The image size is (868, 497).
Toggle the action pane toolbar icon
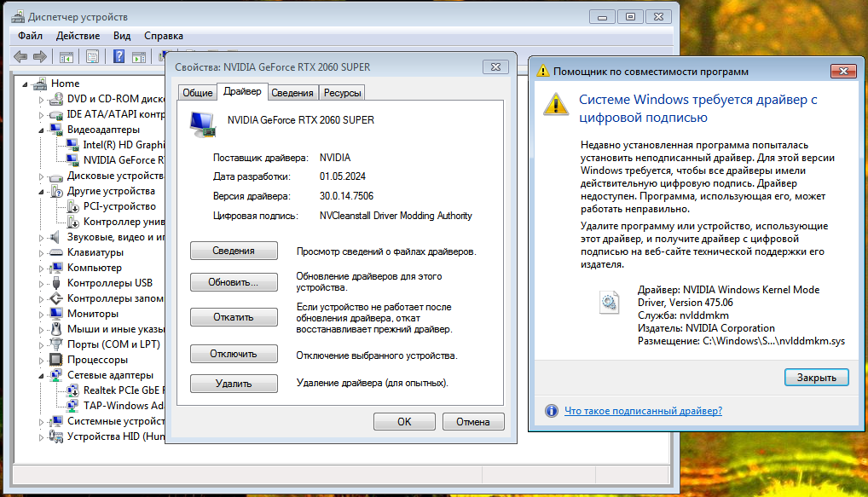pos(139,56)
